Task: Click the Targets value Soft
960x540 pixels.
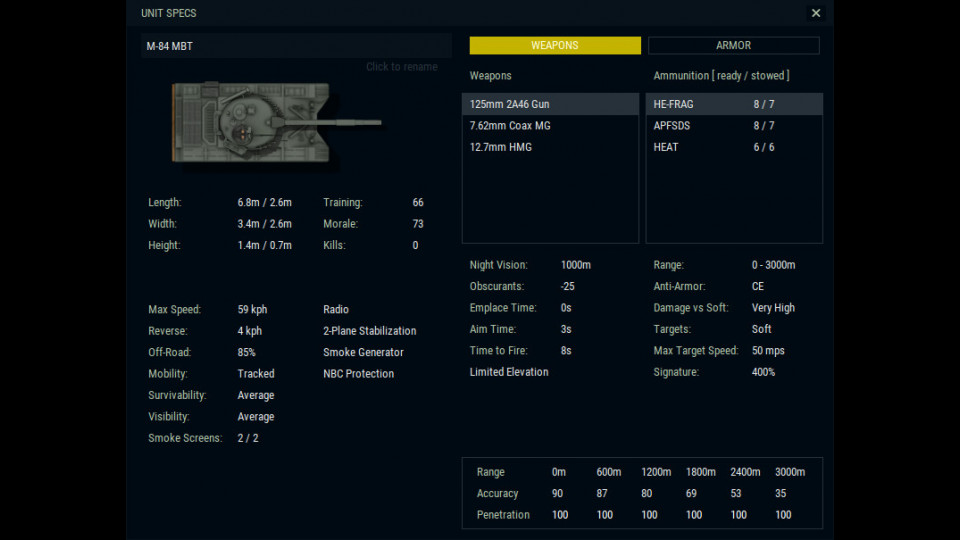Action: click(x=761, y=329)
